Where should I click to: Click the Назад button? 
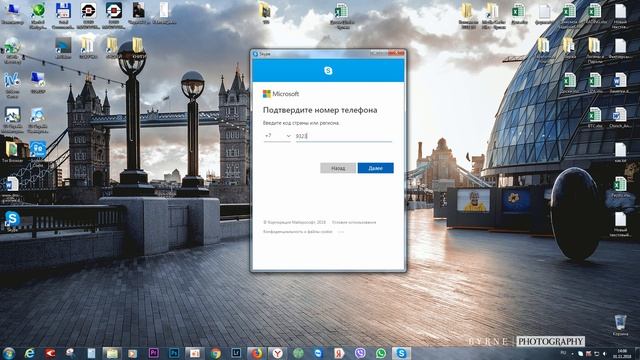tap(338, 168)
